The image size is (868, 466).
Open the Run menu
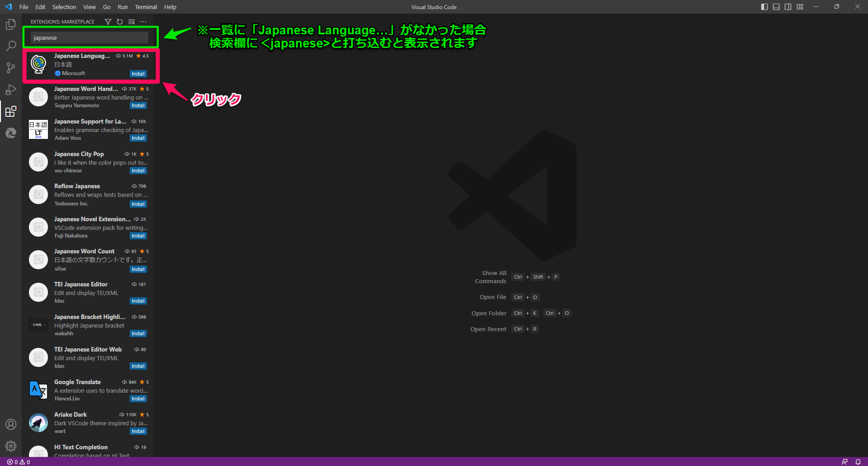tap(123, 7)
